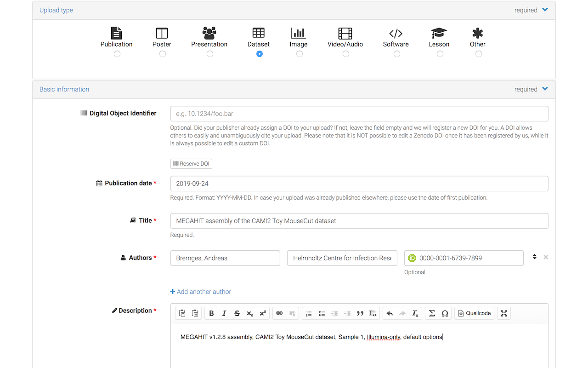Image resolution: width=588 pixels, height=368 pixels.
Task: Collapse the Upload type section
Action: (545, 10)
